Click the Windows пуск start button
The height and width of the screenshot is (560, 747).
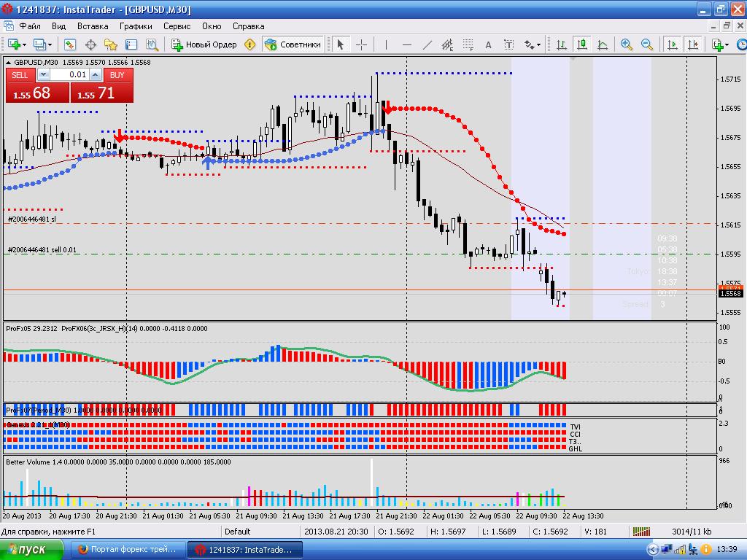(31, 550)
